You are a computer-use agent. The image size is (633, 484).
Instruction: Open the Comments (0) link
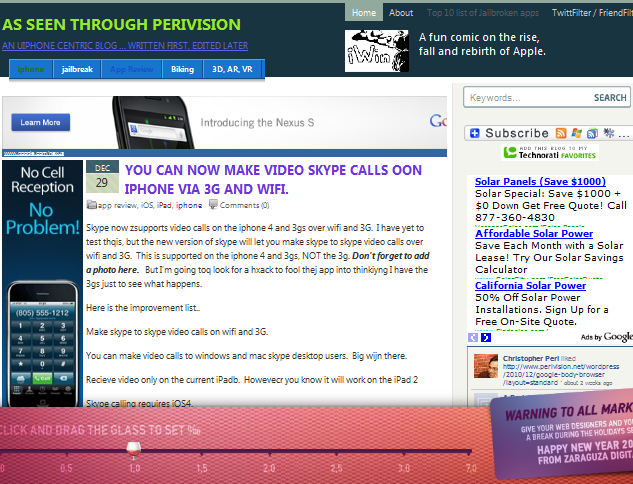coord(244,205)
